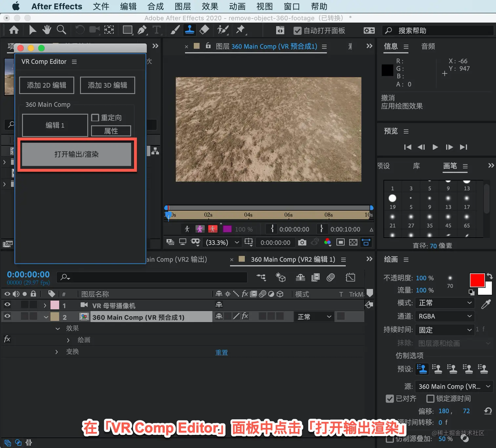Select the second clone preset stamp

(x=437, y=369)
